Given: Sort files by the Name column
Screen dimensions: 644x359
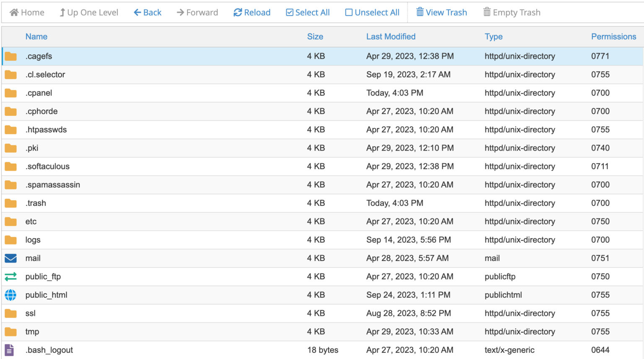Looking at the screenshot, I should [36, 36].
